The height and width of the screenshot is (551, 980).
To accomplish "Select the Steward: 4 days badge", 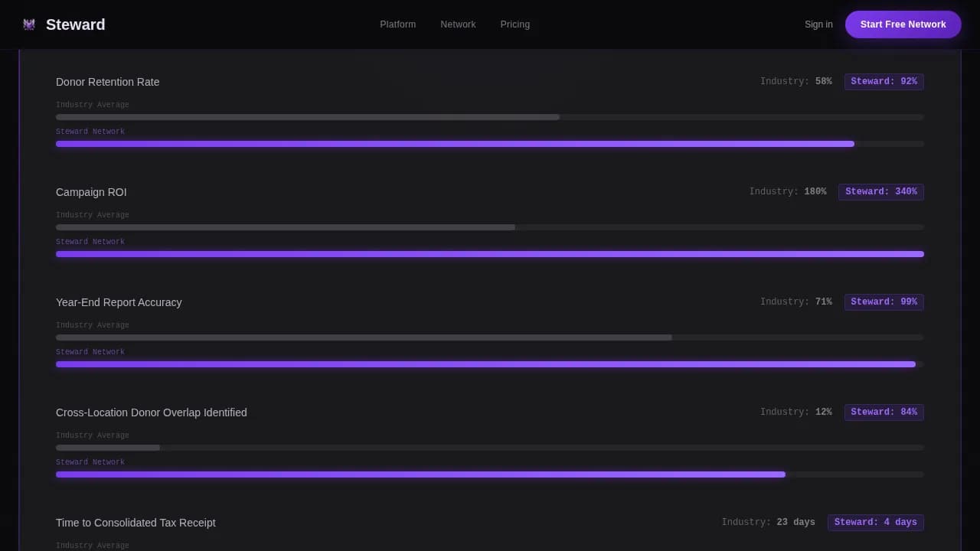I will tap(876, 523).
